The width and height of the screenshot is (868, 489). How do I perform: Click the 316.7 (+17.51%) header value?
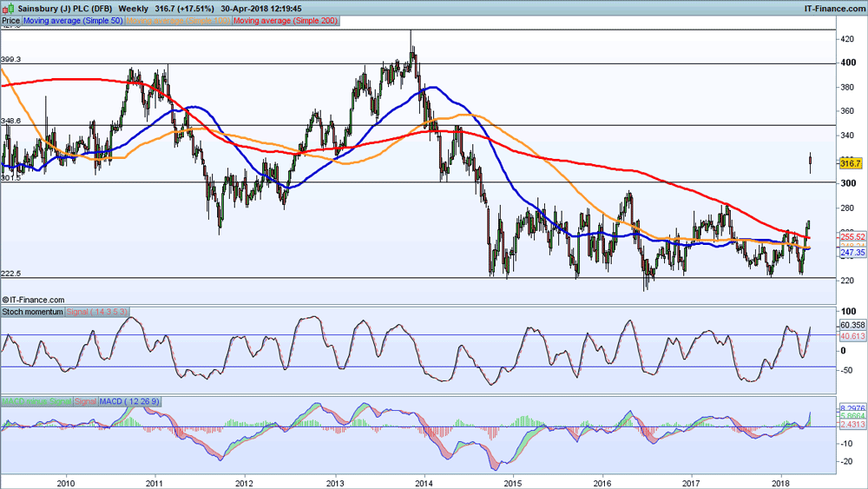(x=184, y=9)
